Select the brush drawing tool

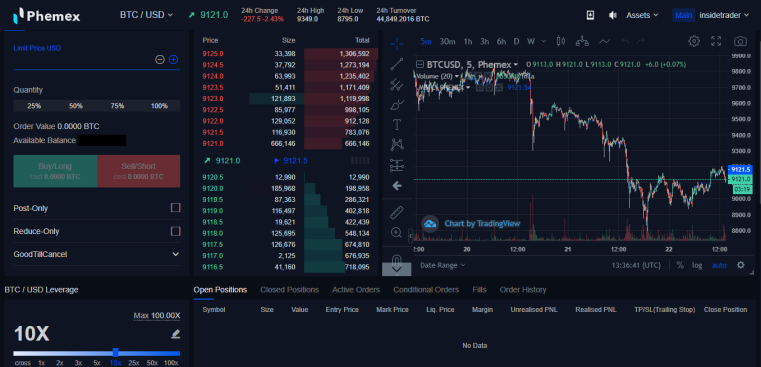(x=397, y=104)
